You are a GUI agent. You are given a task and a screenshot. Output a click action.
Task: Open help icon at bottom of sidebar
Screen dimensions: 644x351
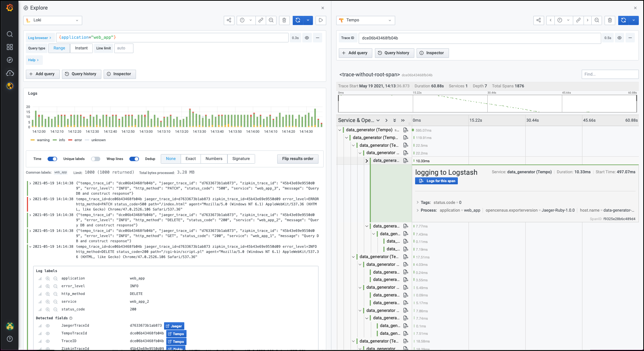coord(10,339)
